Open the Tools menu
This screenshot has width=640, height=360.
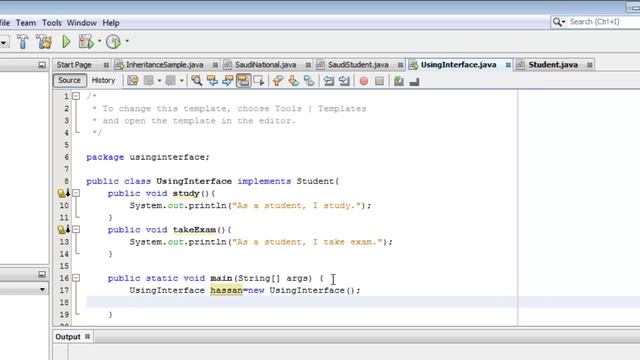tap(52, 23)
